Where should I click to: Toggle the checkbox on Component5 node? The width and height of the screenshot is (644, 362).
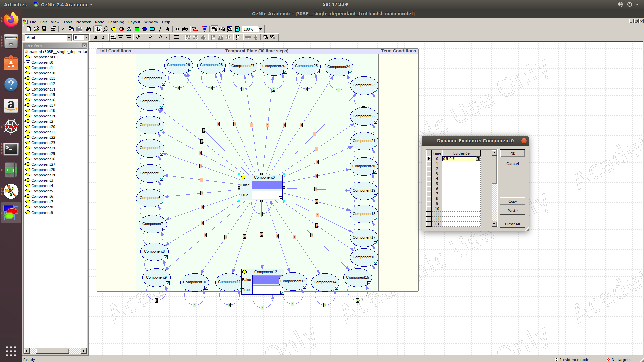pos(161,179)
